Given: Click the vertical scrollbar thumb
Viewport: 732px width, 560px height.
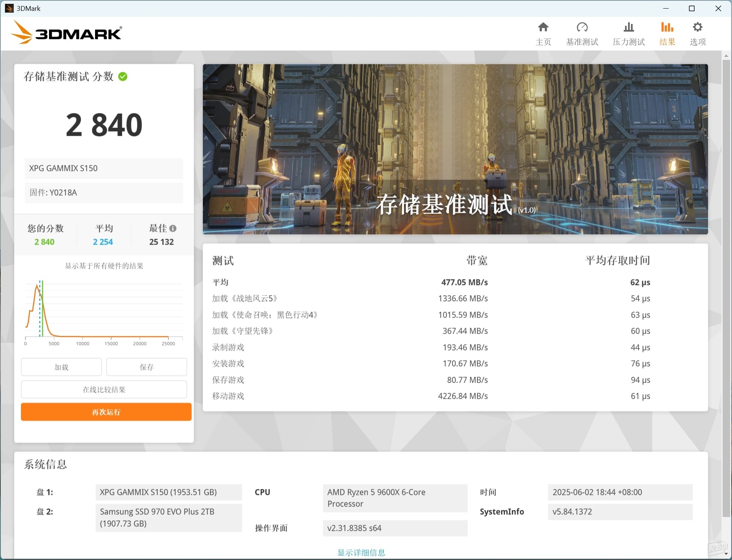Looking at the screenshot, I should [x=726, y=288].
